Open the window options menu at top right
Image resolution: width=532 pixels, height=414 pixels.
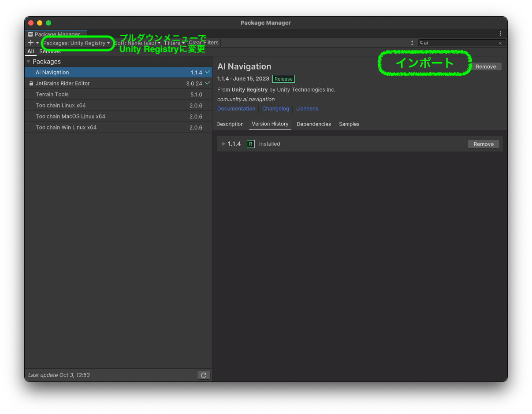pyautogui.click(x=500, y=33)
